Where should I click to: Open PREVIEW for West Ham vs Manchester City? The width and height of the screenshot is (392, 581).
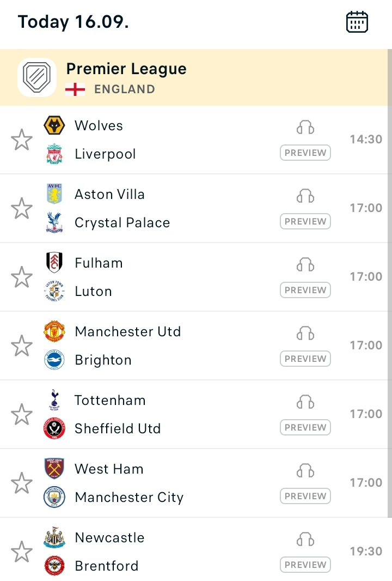[305, 496]
